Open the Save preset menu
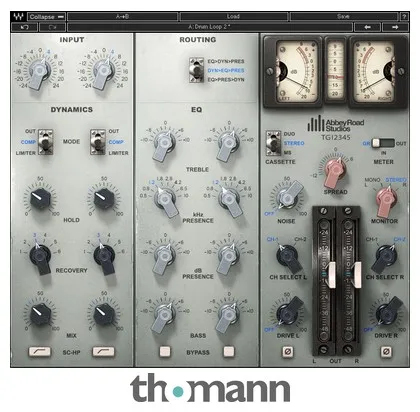Image resolution: width=420 pixels, height=412 pixels. pos(343,16)
